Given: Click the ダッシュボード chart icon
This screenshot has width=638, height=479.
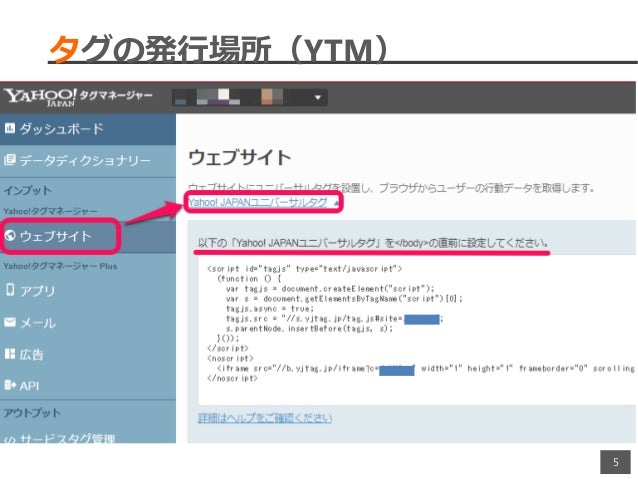Looking at the screenshot, I should [10, 128].
